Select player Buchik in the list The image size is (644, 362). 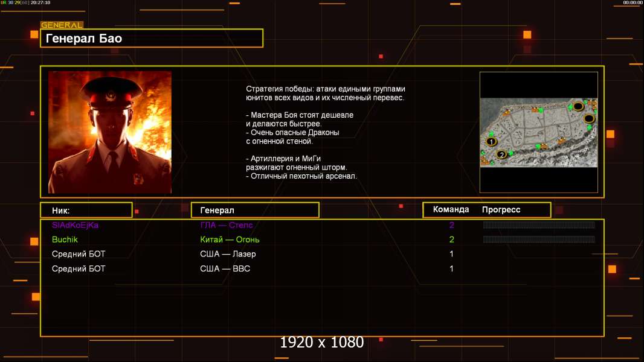pos(65,240)
